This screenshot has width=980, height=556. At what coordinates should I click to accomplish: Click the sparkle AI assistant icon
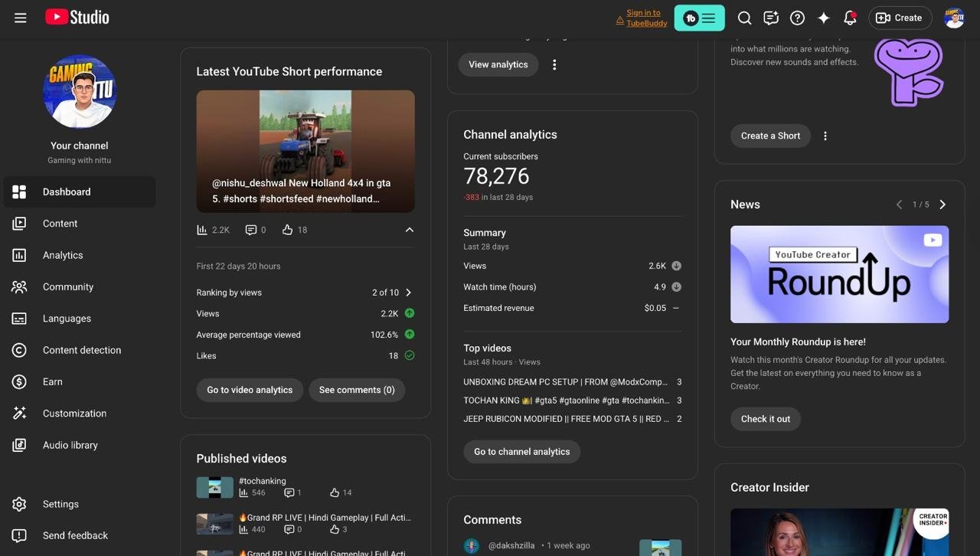(x=823, y=18)
